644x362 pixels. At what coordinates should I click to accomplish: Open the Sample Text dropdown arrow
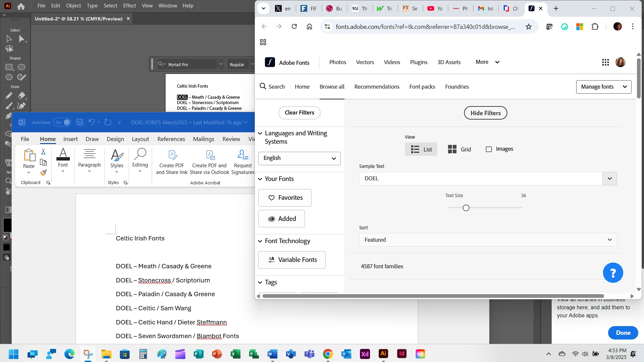pyautogui.click(x=610, y=179)
